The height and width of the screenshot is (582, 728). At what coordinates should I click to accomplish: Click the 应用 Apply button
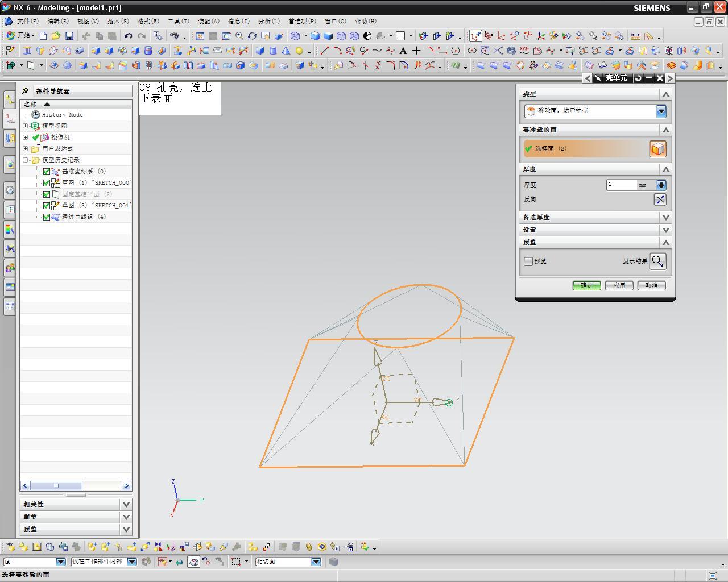pos(619,285)
